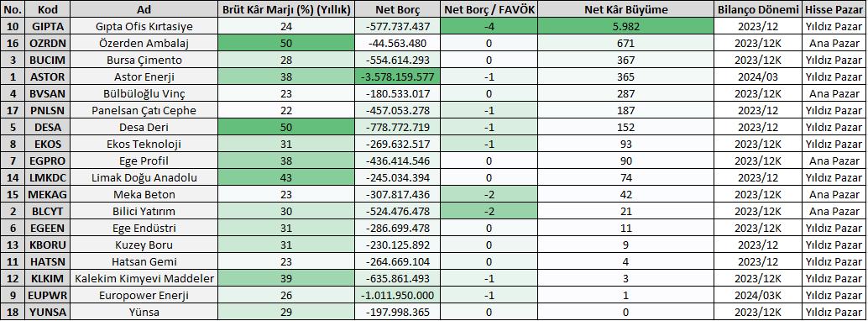Select the Europower Enerji name cell
868x321 pixels.
coord(144,295)
